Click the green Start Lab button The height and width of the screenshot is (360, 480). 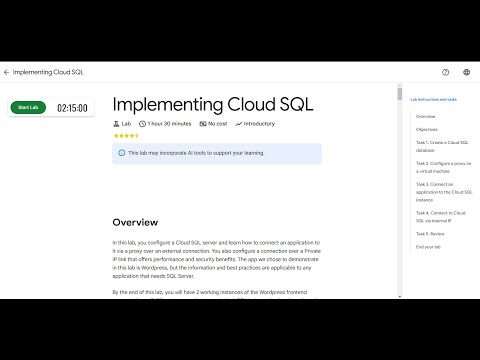click(28, 107)
